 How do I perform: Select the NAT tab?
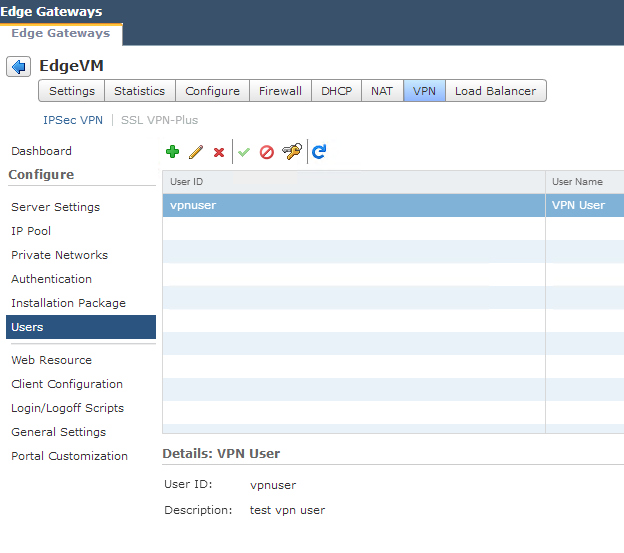(x=382, y=91)
